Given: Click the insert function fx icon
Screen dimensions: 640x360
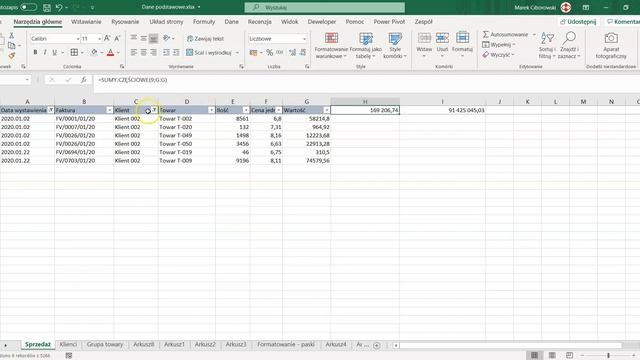Looking at the screenshot, I should (x=83, y=80).
